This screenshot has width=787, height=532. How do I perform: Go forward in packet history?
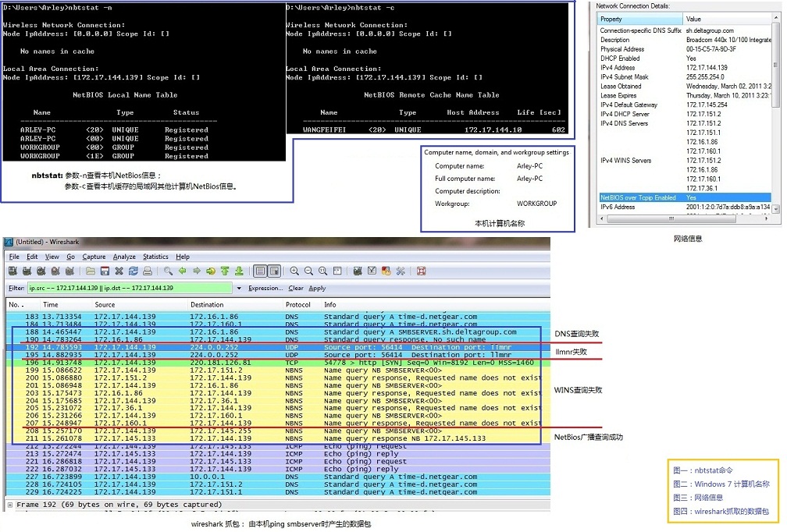coord(197,271)
